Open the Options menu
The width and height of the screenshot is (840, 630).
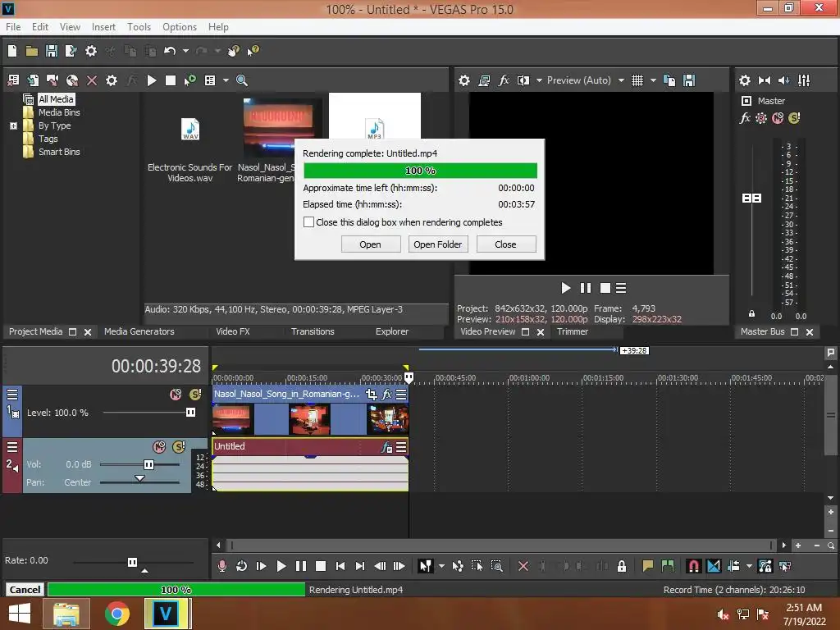click(180, 27)
